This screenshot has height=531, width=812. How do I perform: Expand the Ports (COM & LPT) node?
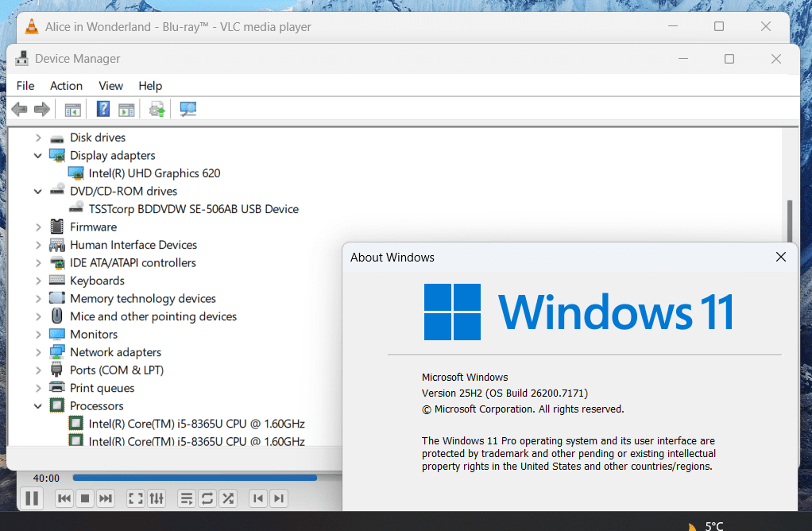[38, 370]
